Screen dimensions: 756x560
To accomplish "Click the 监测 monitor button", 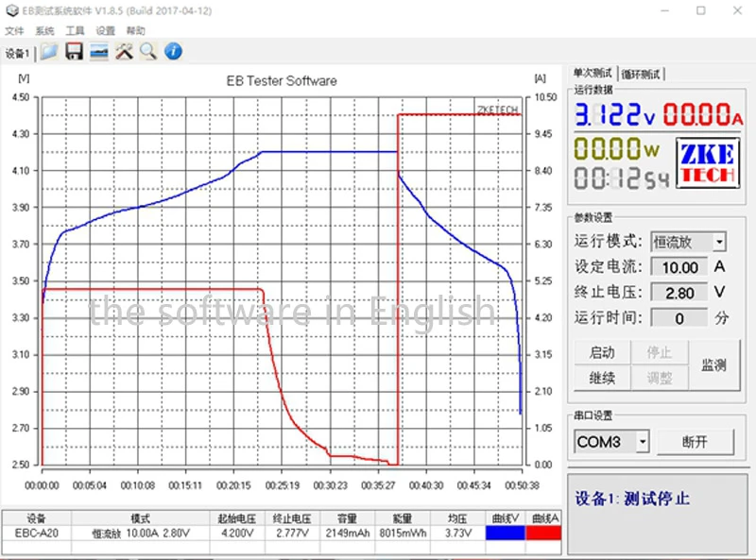I will [x=714, y=365].
